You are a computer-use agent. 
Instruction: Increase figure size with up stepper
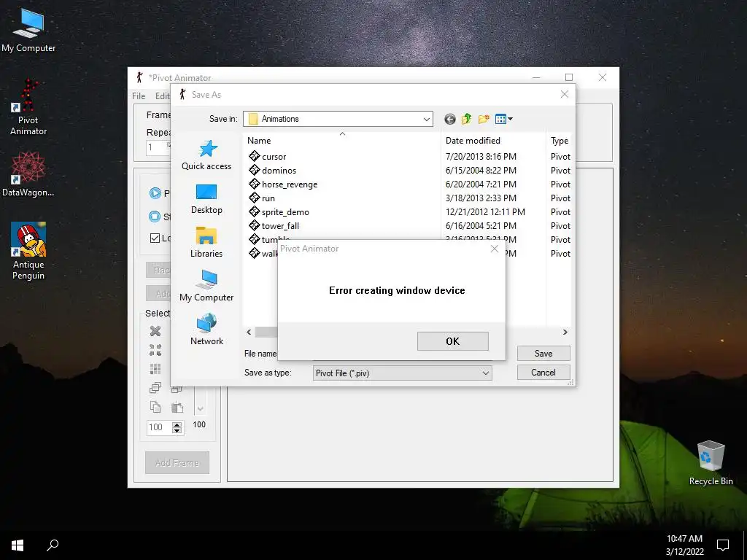(x=177, y=424)
